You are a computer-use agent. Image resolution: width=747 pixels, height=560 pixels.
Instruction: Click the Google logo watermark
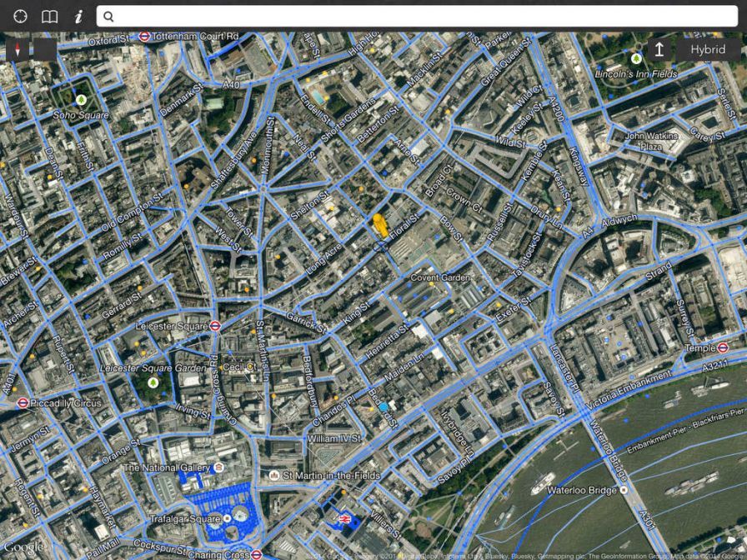pyautogui.click(x=23, y=547)
